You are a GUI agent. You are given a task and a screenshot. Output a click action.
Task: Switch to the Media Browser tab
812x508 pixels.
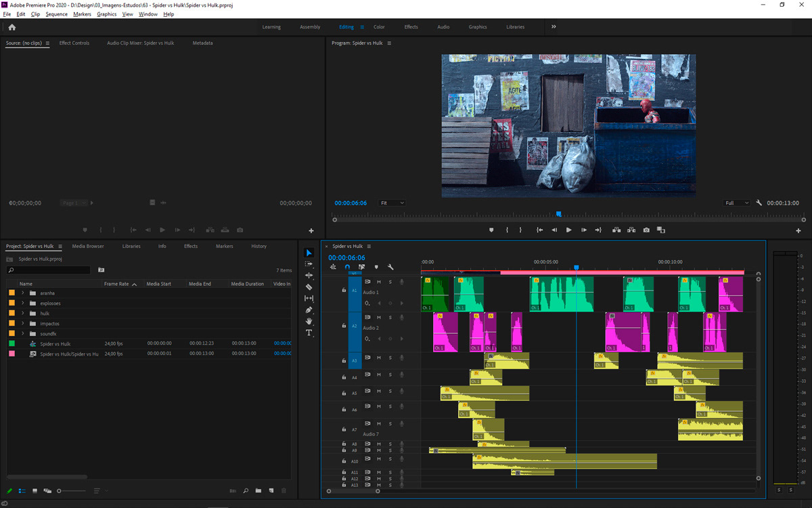coord(88,247)
